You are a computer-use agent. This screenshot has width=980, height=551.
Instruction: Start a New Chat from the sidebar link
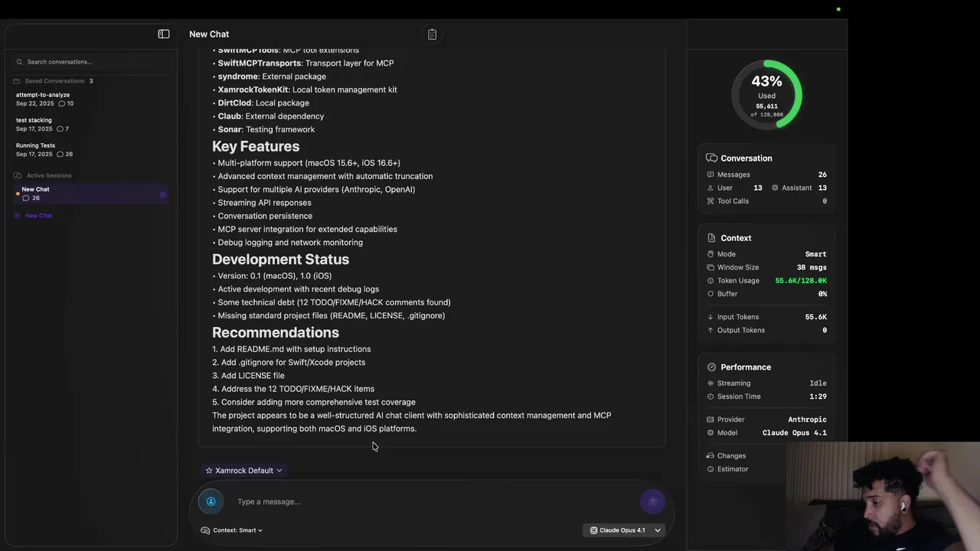[x=34, y=216]
